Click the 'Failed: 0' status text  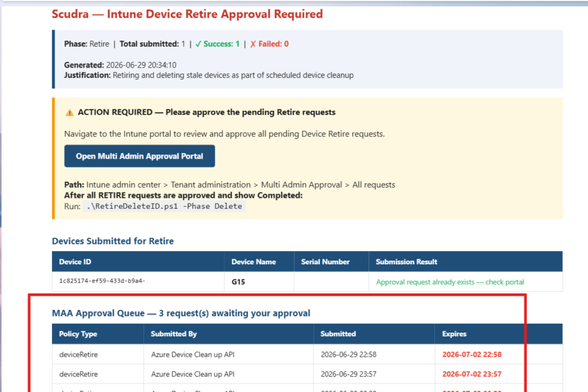coord(273,44)
